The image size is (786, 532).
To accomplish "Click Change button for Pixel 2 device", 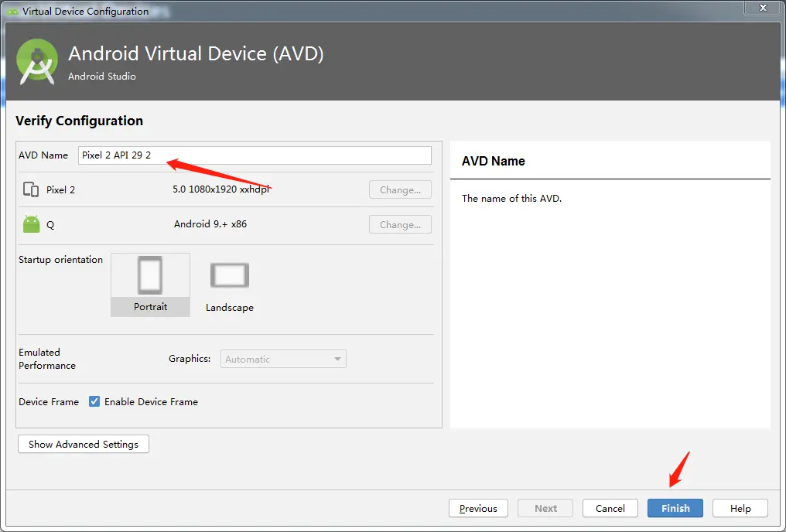I will pos(400,190).
